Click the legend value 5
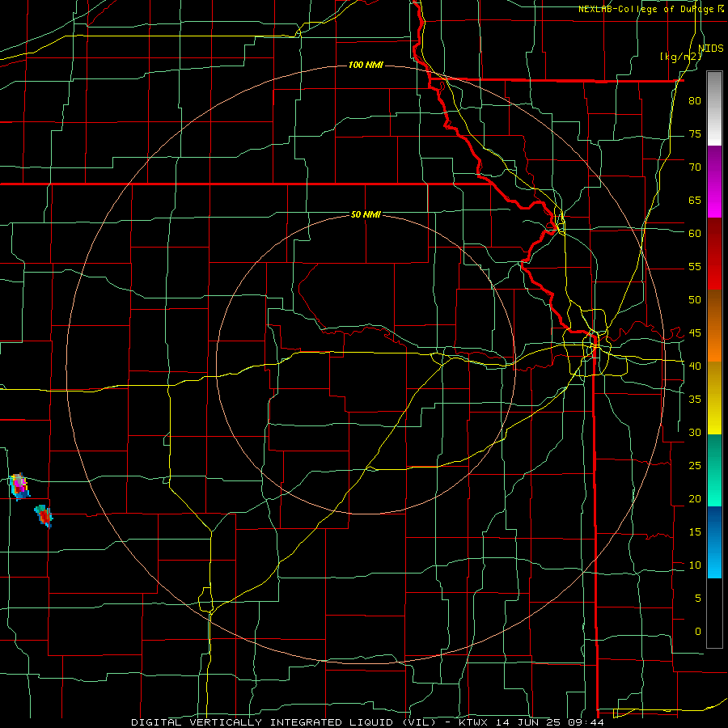Viewport: 728px width, 728px height. (x=698, y=598)
